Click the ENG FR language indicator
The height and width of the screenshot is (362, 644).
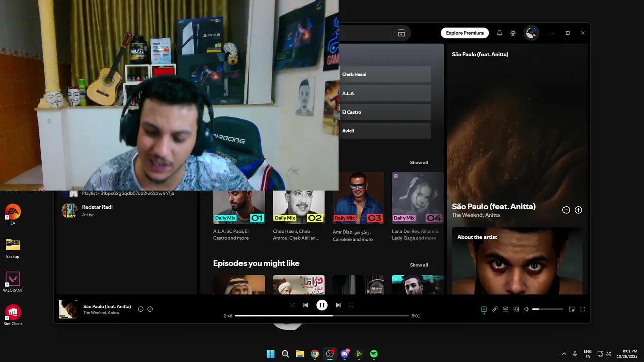(587, 354)
